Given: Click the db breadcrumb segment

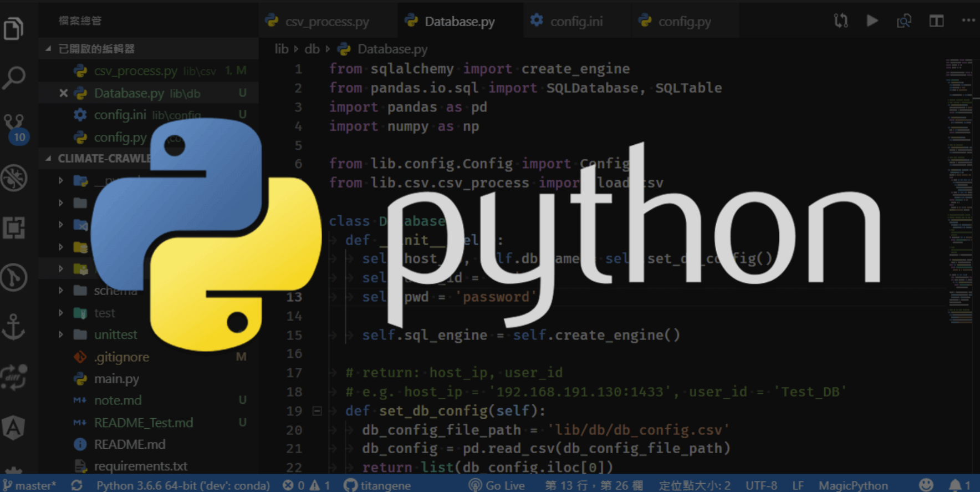Looking at the screenshot, I should (312, 49).
